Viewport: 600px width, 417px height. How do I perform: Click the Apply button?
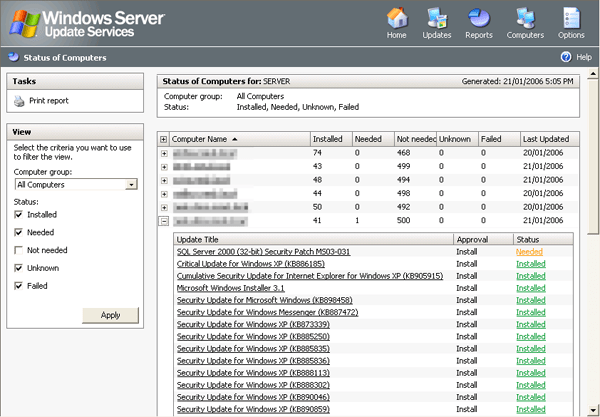111,315
